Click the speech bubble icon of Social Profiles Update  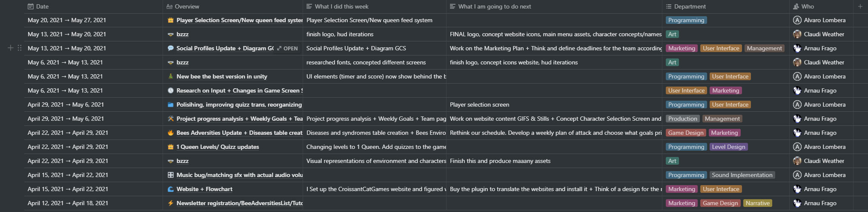click(171, 48)
